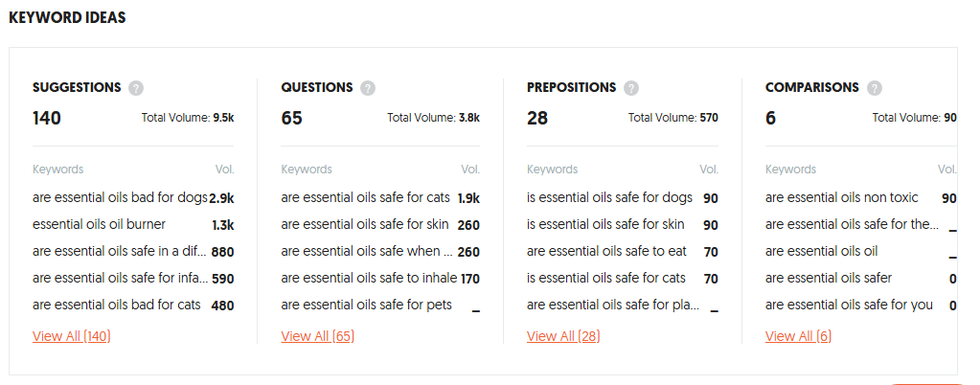Select keyword 'are essential oils non toxic'

841,197
